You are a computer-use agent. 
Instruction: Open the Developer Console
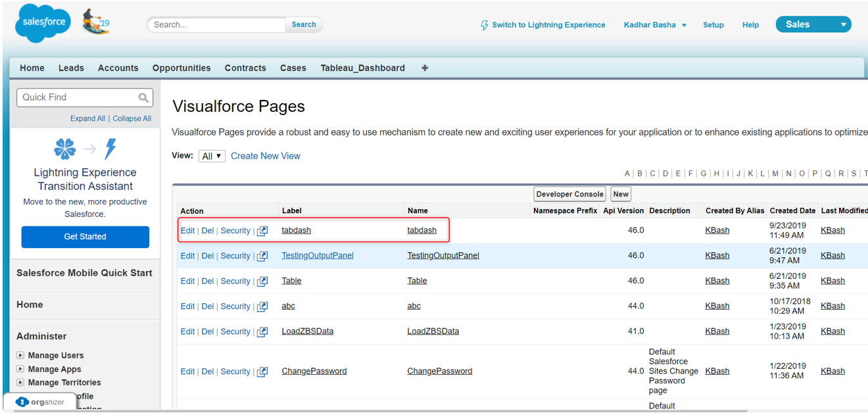coord(569,194)
